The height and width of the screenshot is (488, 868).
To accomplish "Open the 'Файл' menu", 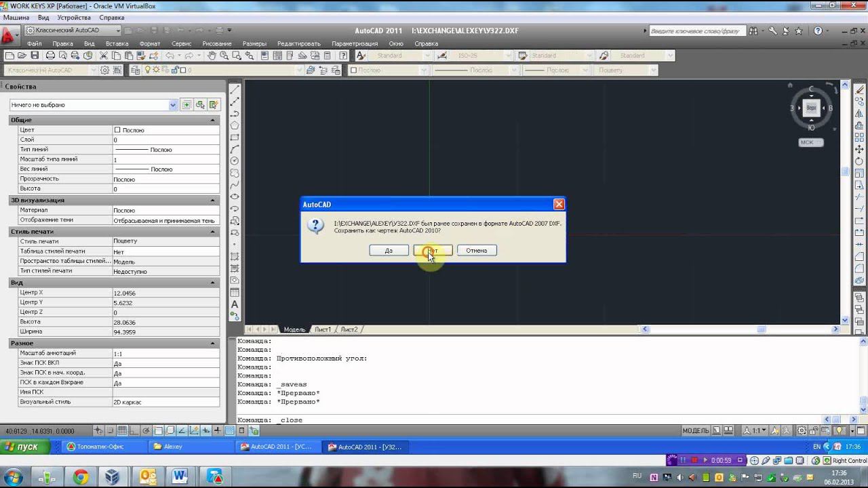I will pos(34,43).
